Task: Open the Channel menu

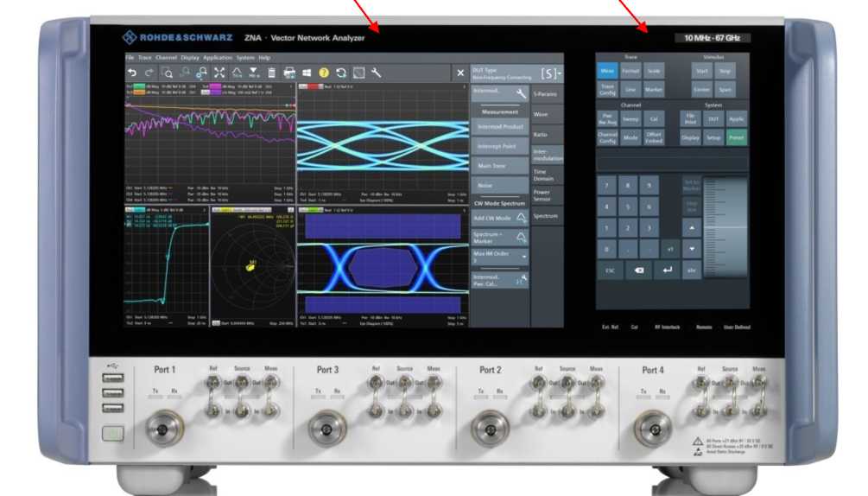Action: click(x=166, y=58)
